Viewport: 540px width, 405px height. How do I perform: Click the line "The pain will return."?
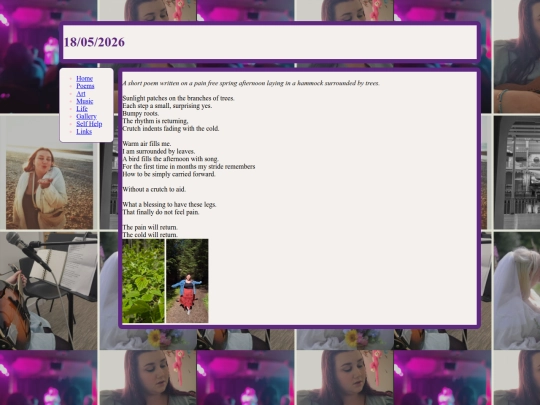click(150, 227)
